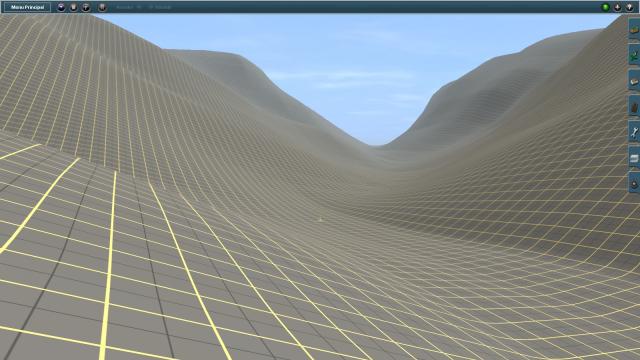Toggle the green indicator light at top right
640x360 pixels.
tap(605, 7)
